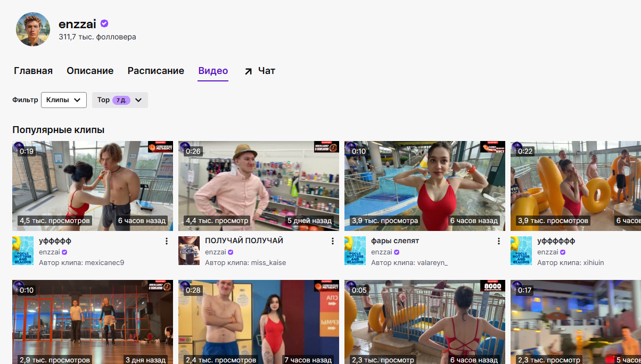This screenshot has height=364, width=641.
Task: Select the Видео tab
Action: pyautogui.click(x=213, y=71)
